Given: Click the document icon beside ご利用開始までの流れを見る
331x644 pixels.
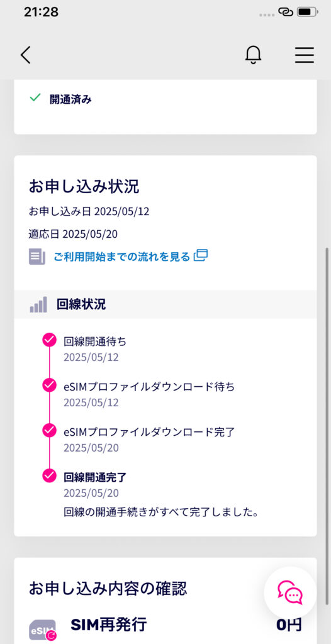Looking at the screenshot, I should (x=37, y=257).
